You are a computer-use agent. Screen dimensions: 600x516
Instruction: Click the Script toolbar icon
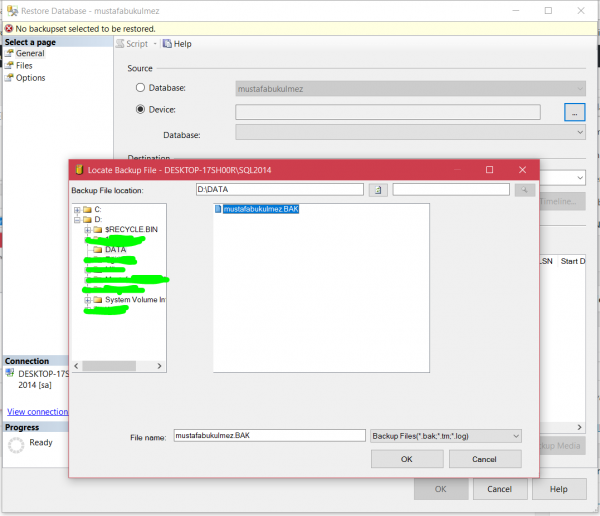[x=120, y=44]
